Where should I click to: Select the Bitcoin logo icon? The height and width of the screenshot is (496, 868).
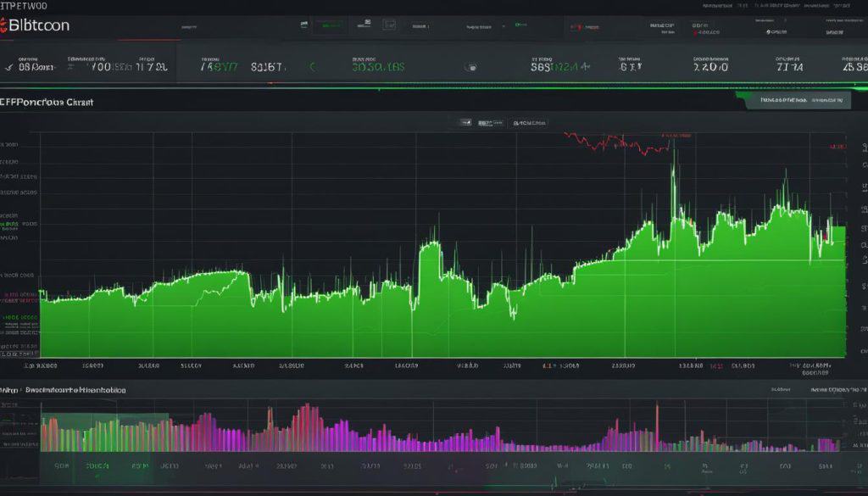point(7,25)
